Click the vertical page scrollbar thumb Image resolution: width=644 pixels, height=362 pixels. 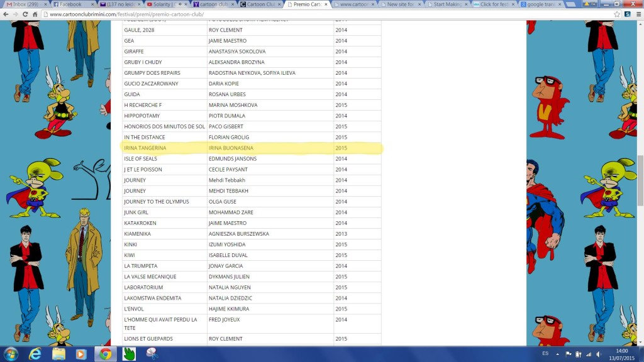click(640, 180)
